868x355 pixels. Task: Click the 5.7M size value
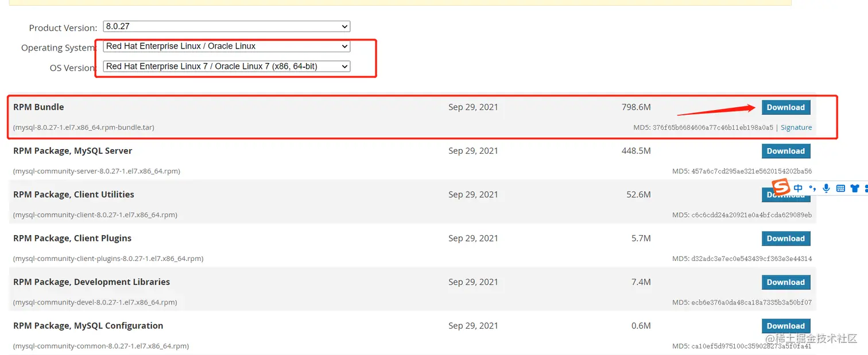click(641, 238)
